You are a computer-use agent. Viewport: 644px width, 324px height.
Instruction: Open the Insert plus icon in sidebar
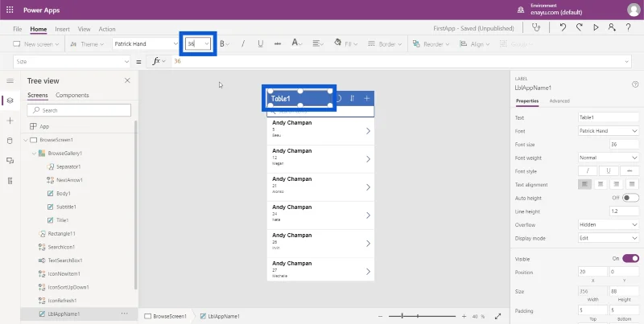(10, 121)
